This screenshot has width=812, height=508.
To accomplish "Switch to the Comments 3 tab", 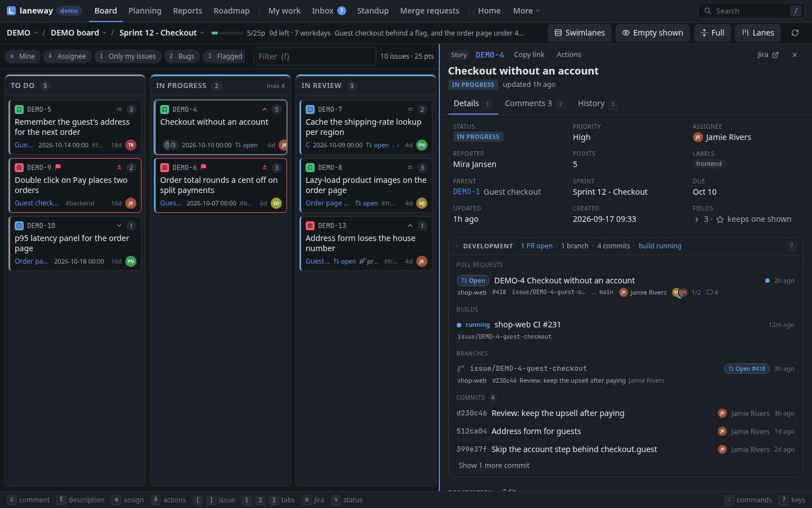I will pos(535,103).
